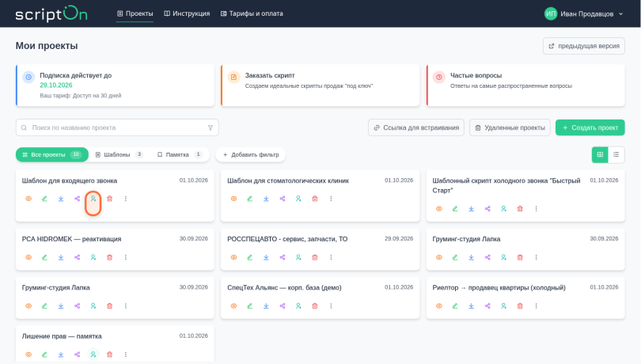641x364 pixels.
Task: Open more options for PCA HIDROMEK — реактивация
Action: [x=126, y=257]
